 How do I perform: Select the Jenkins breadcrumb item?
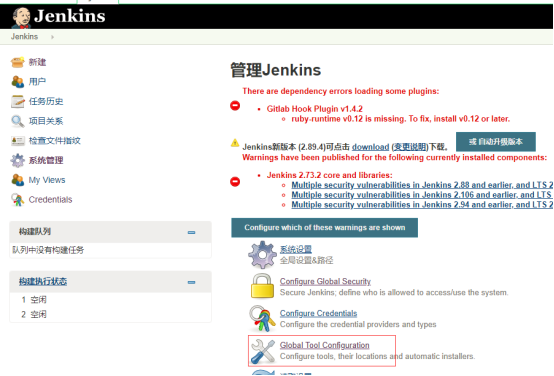click(24, 37)
